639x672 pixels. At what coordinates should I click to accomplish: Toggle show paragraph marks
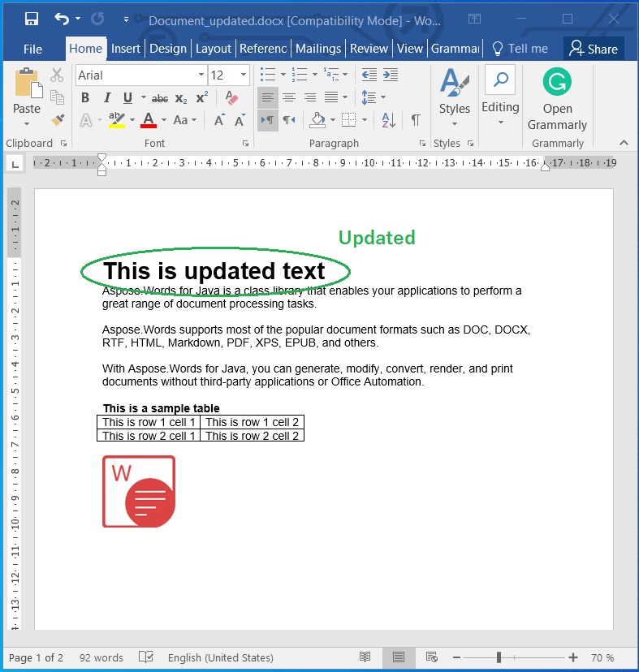416,120
